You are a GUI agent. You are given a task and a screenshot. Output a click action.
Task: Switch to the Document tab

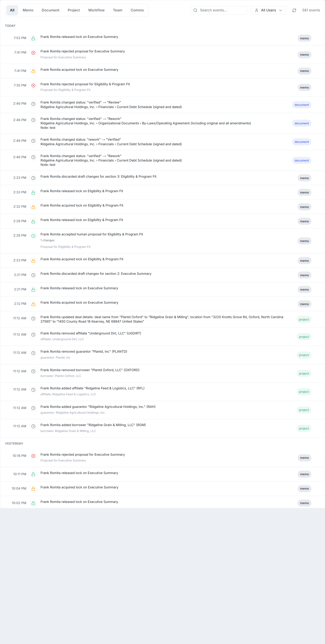(x=50, y=10)
